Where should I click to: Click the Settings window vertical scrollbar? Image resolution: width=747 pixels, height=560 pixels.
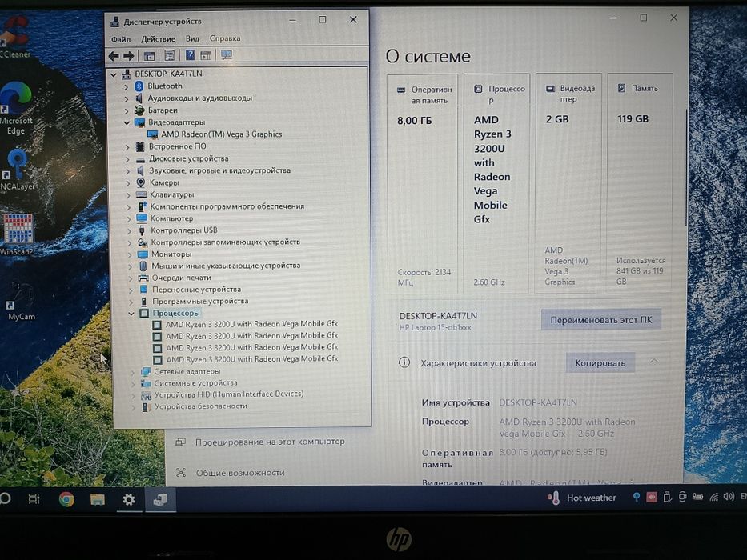685,166
